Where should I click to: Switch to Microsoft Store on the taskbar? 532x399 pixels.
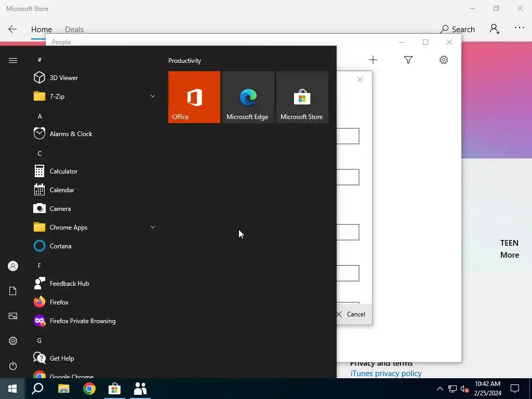pyautogui.click(x=115, y=389)
